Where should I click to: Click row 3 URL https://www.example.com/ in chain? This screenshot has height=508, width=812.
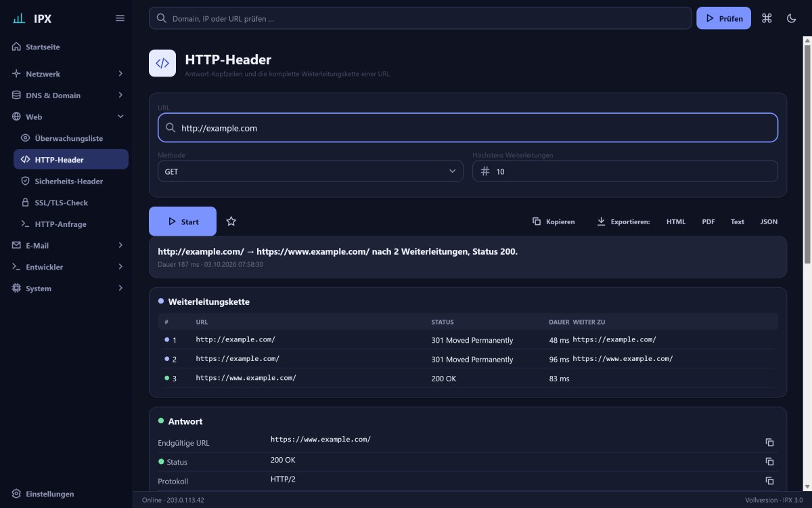246,377
